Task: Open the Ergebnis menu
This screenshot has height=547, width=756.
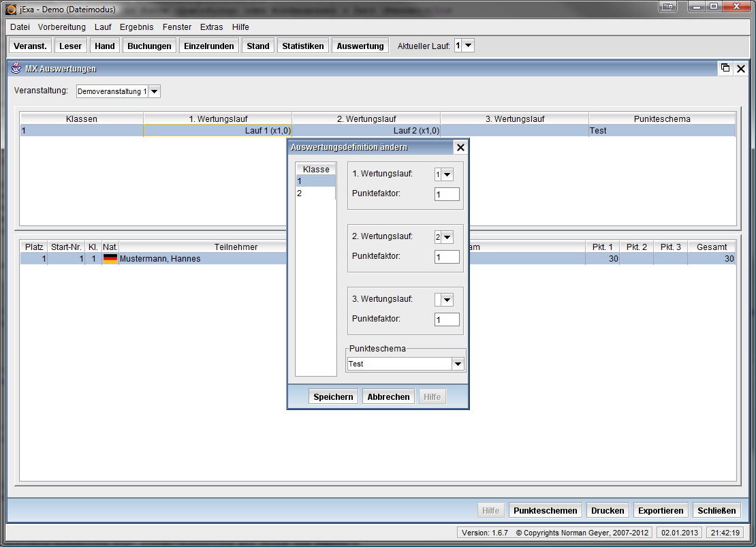Action: [137, 27]
